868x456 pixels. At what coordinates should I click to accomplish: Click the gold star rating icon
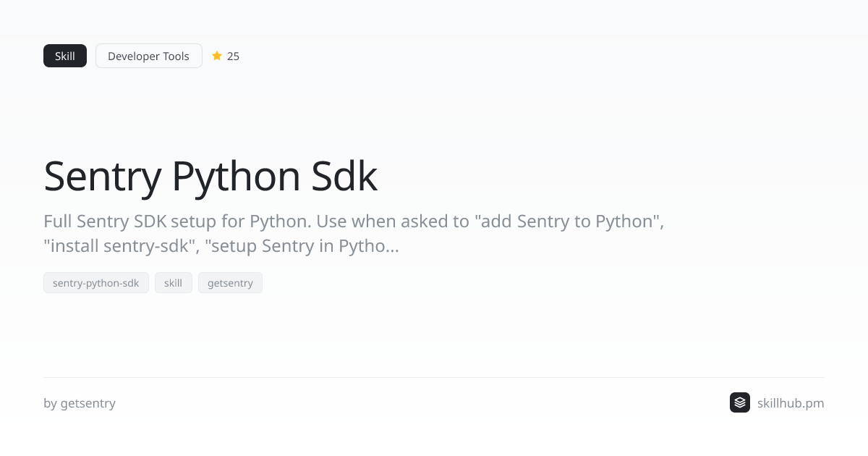tap(217, 56)
